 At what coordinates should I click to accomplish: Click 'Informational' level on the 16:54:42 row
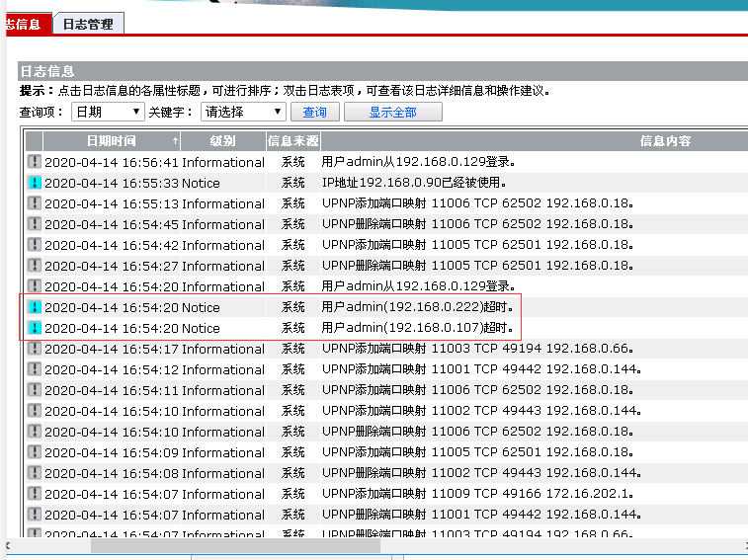pos(222,245)
